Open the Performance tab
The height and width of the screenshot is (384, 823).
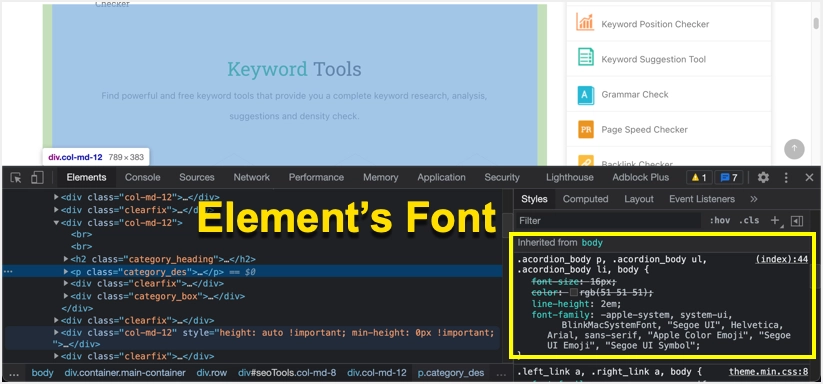(316, 177)
